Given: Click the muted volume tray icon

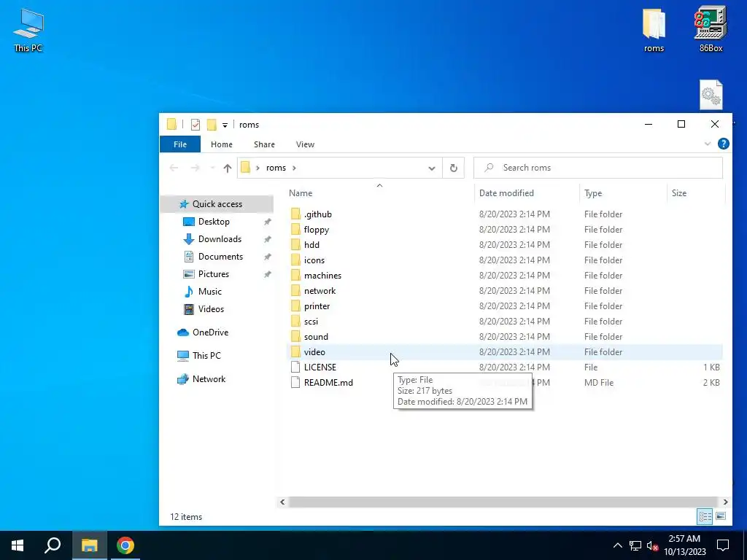Looking at the screenshot, I should 653,545.
